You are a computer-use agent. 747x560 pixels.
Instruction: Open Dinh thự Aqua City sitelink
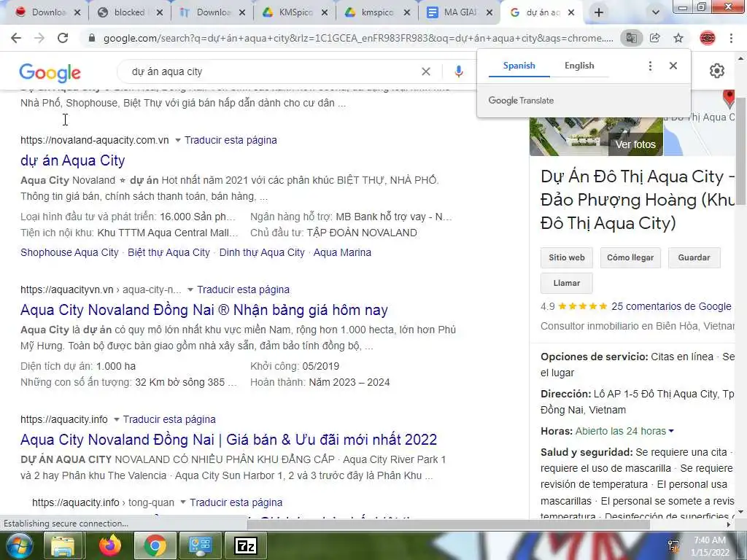pos(262,252)
